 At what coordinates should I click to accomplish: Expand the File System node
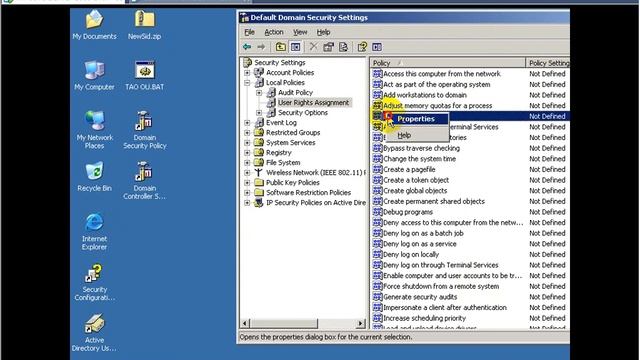[x=247, y=163]
